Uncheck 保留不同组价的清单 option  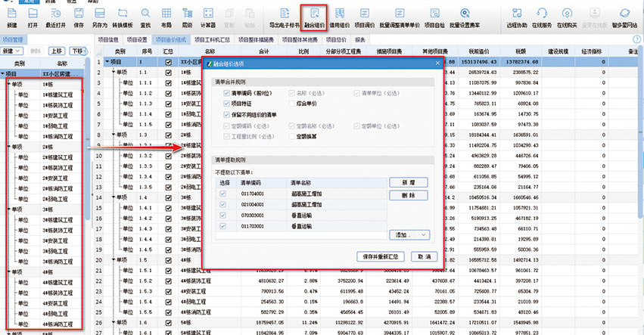click(226, 115)
